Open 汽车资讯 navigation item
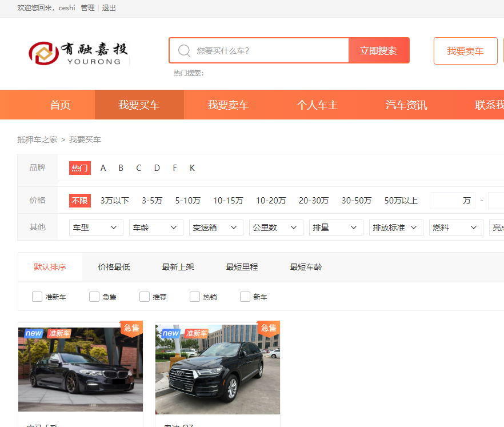 pyautogui.click(x=407, y=105)
